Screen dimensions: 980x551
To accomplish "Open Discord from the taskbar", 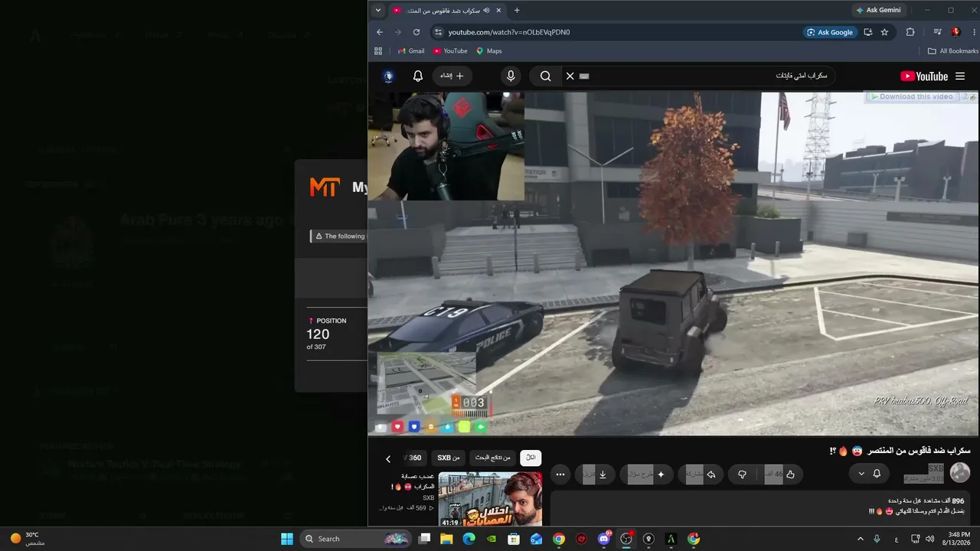I will (604, 539).
